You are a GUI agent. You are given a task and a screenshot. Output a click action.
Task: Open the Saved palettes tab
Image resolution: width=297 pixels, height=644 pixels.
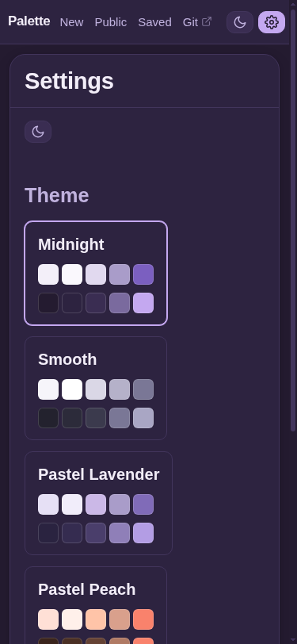pos(154,22)
